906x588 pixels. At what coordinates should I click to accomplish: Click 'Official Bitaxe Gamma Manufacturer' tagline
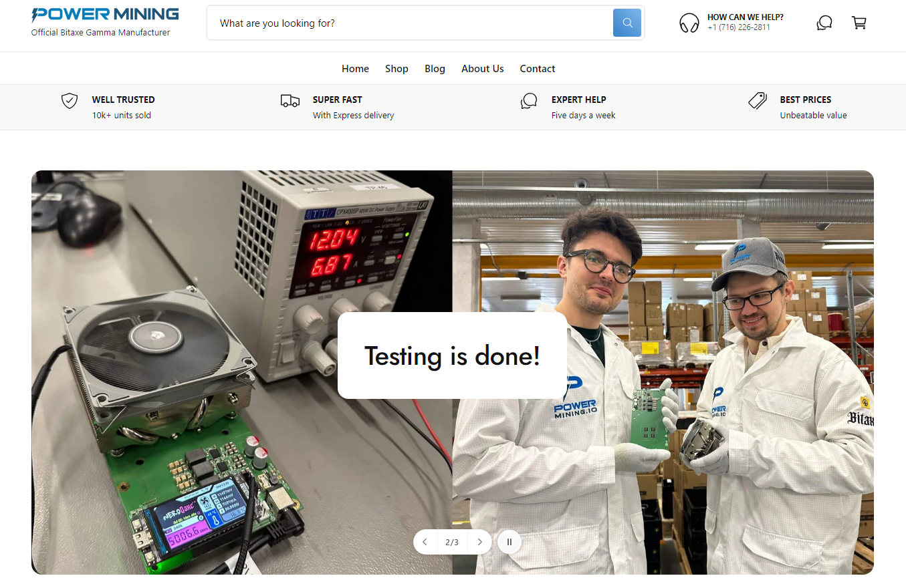[101, 33]
